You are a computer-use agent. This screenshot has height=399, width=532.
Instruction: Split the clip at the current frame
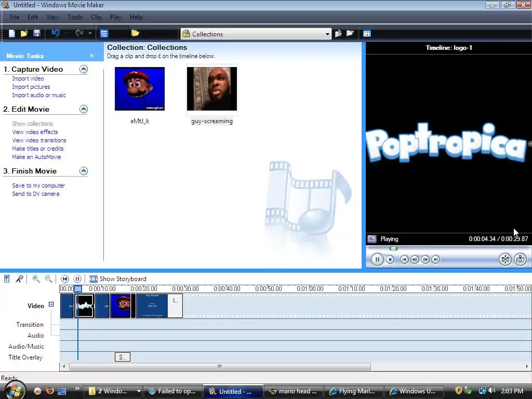point(505,260)
